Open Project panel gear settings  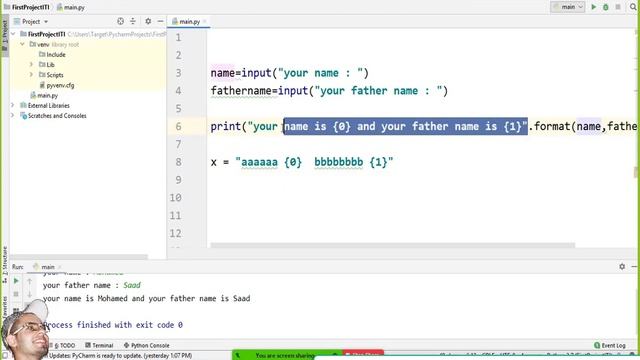(x=148, y=21)
